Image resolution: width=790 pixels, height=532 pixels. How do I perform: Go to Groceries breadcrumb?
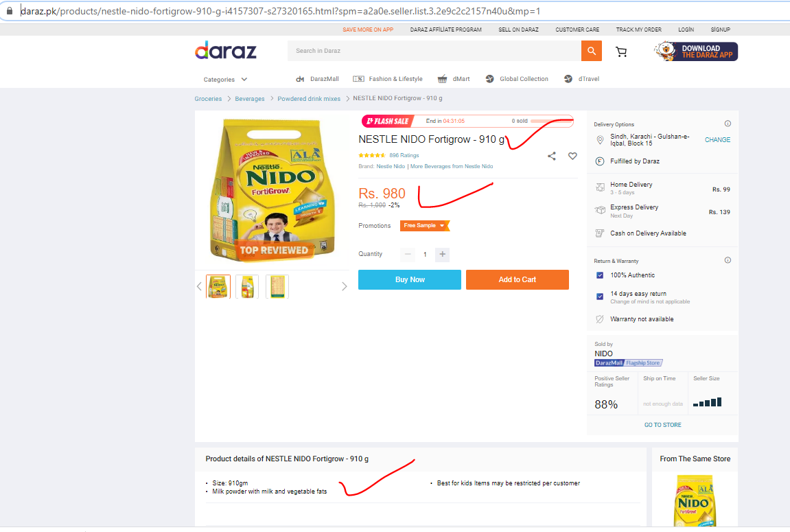tap(208, 99)
